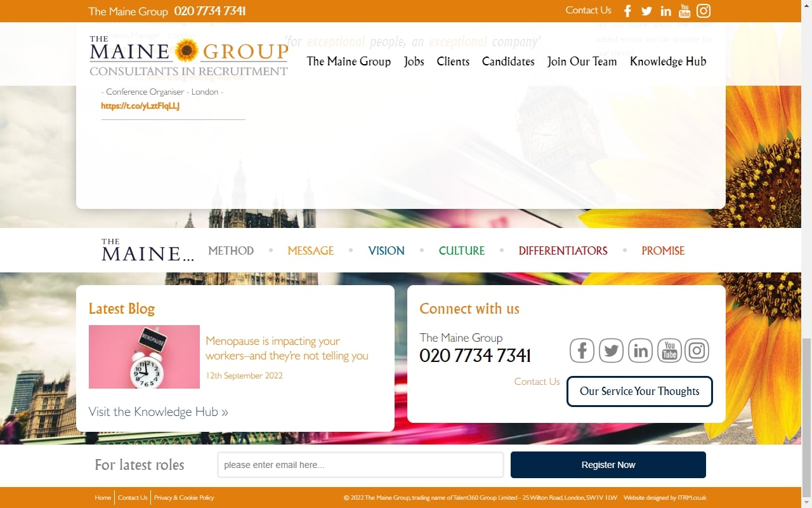Open the Jobs menu item
The width and height of the screenshot is (812, 508).
(414, 62)
